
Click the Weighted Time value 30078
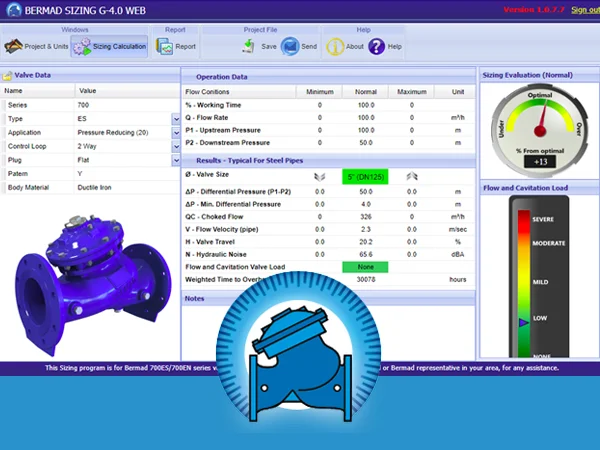point(366,280)
